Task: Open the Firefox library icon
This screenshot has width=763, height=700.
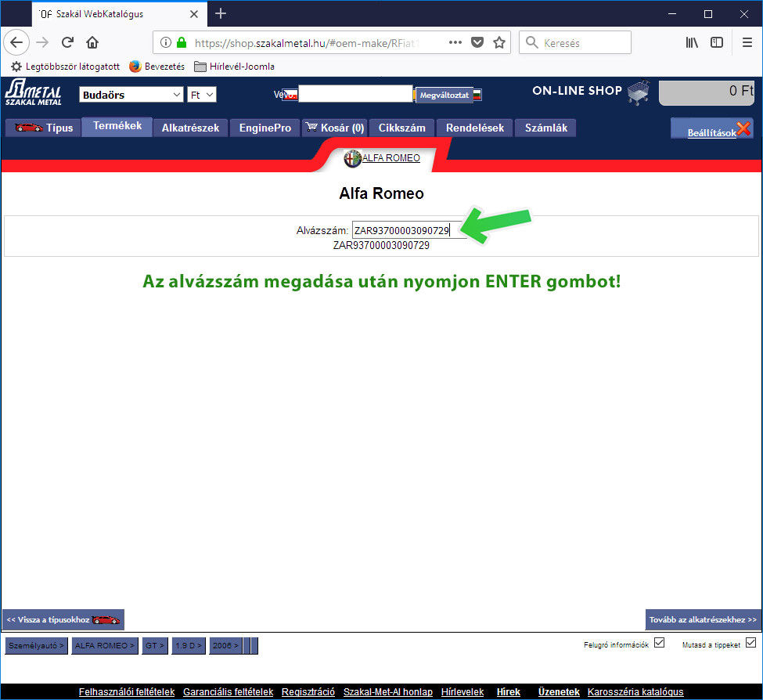Action: point(692,43)
